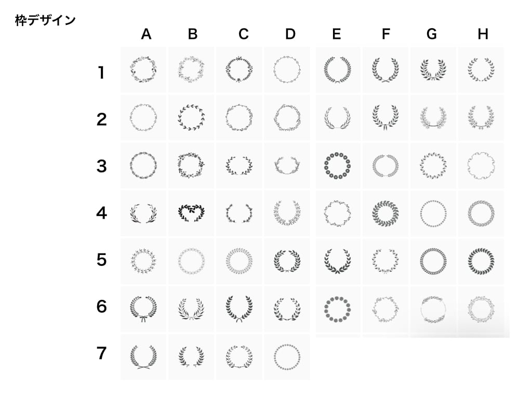Image resolution: width=532 pixels, height=399 pixels.
Task: Select laurel wreath F1 with crossed stems
Action: pyautogui.click(x=385, y=70)
